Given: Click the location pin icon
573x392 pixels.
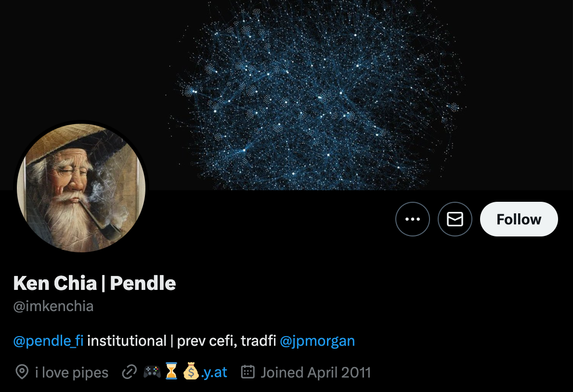Looking at the screenshot, I should [x=22, y=372].
